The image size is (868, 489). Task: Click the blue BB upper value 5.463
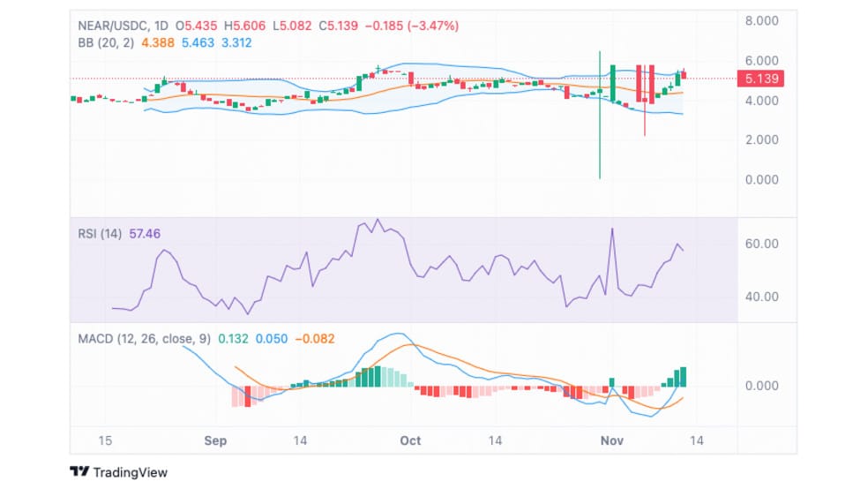[x=198, y=42]
